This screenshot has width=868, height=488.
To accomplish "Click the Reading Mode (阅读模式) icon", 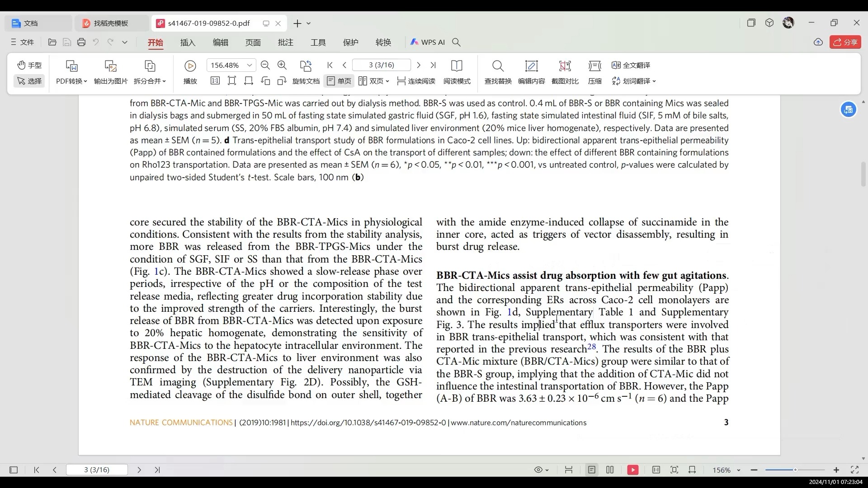I will [x=457, y=66].
